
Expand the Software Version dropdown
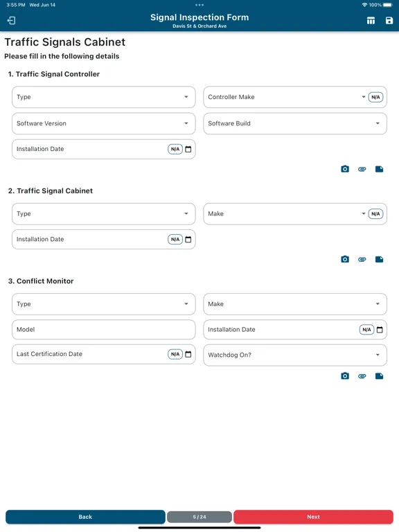[104, 123]
